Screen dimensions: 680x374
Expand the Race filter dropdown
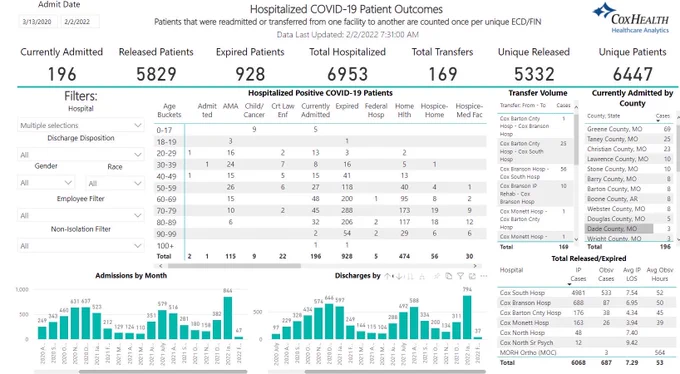click(x=114, y=183)
